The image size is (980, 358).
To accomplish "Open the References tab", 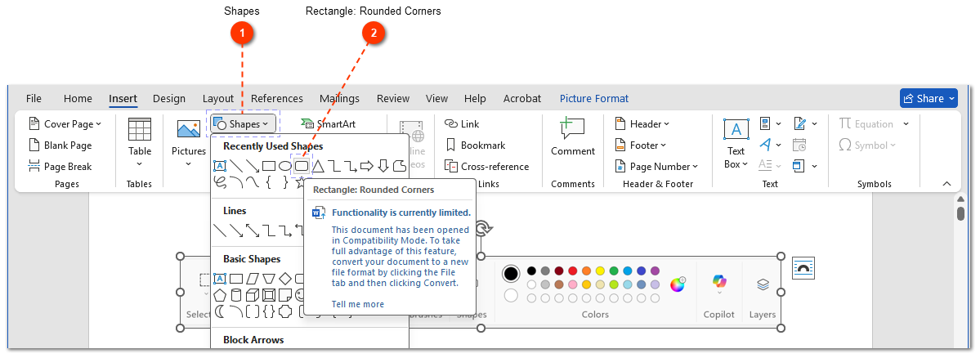I will coord(277,98).
